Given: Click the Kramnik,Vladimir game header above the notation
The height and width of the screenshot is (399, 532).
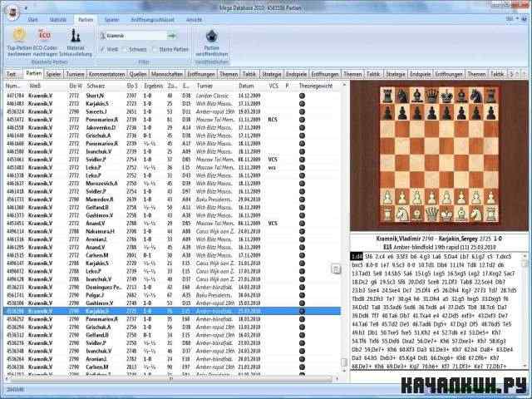Looking at the screenshot, I should pos(439,239).
